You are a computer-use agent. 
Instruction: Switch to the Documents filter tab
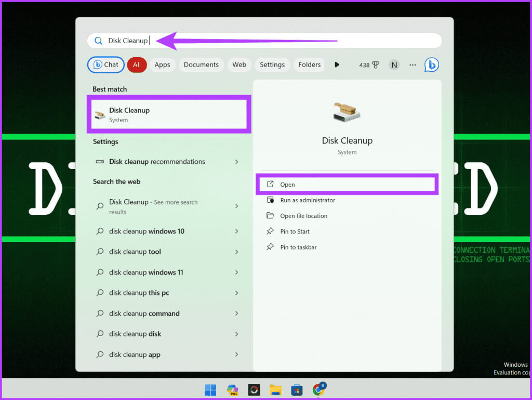click(x=201, y=64)
